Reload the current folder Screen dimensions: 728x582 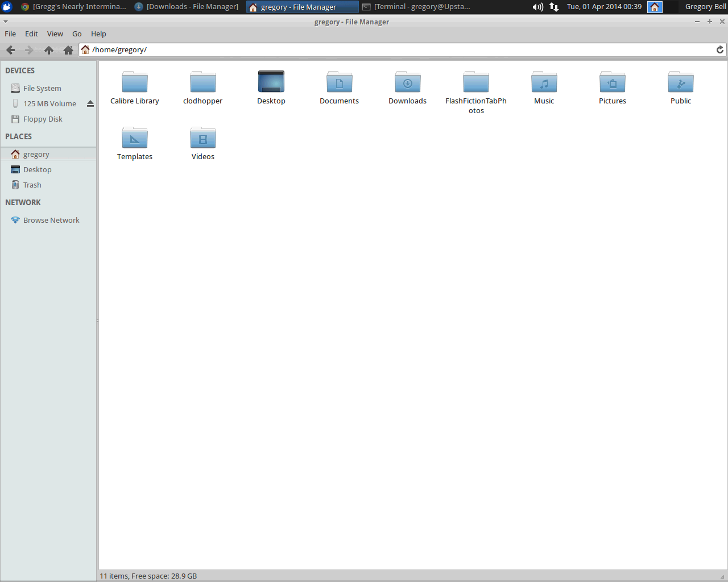pyautogui.click(x=720, y=50)
